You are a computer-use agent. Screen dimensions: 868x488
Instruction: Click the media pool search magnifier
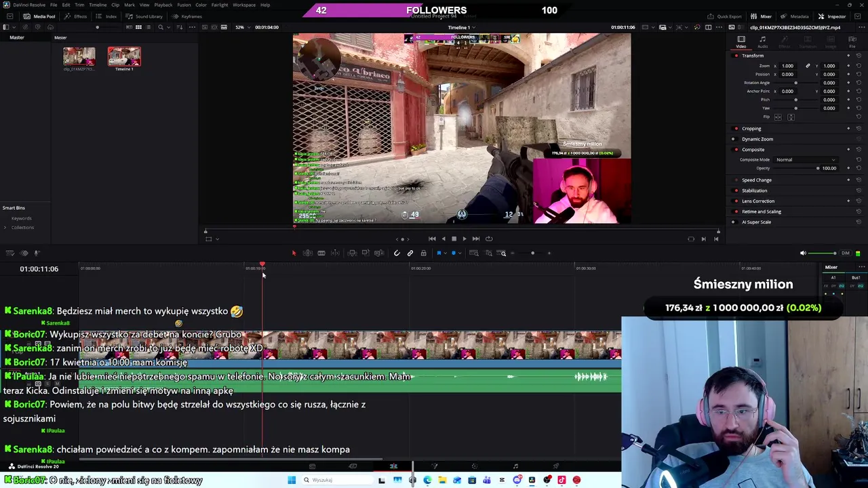pos(161,27)
